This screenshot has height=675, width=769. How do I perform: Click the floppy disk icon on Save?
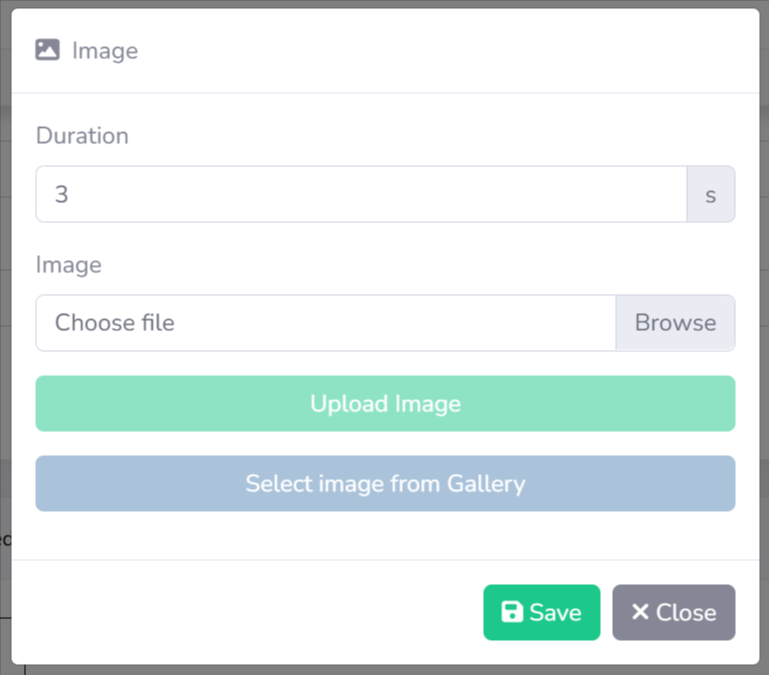[x=512, y=612]
